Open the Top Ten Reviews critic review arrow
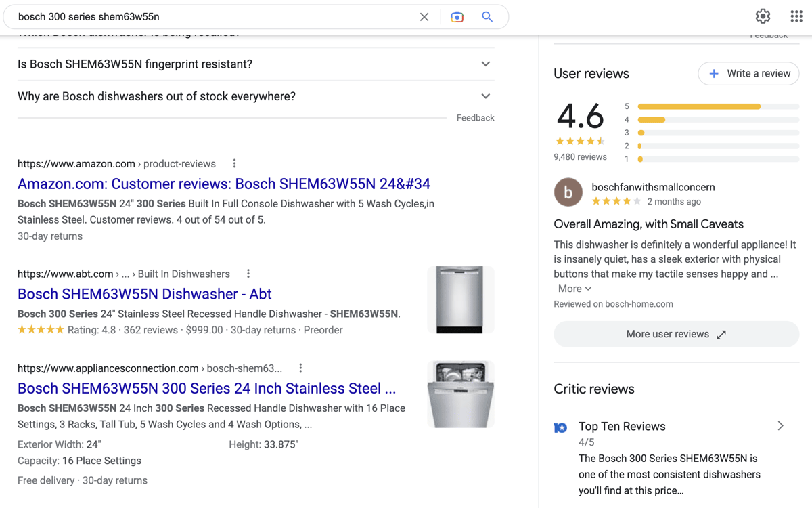The image size is (812, 508). click(780, 426)
